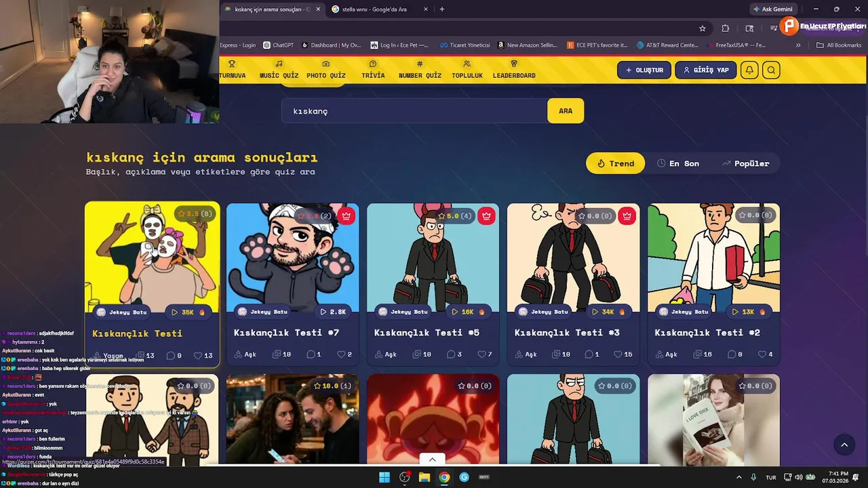Open the Windows Start menu
868x488 pixels.
[384, 477]
